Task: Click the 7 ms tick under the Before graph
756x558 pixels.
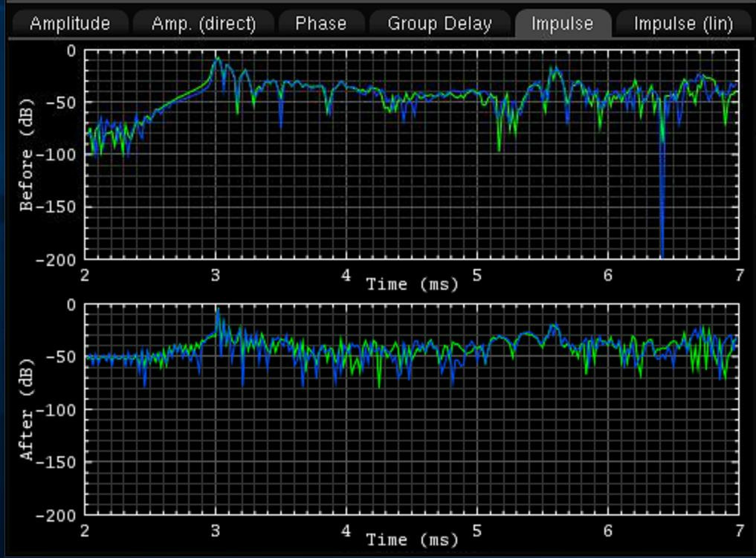Action: pyautogui.click(x=738, y=275)
